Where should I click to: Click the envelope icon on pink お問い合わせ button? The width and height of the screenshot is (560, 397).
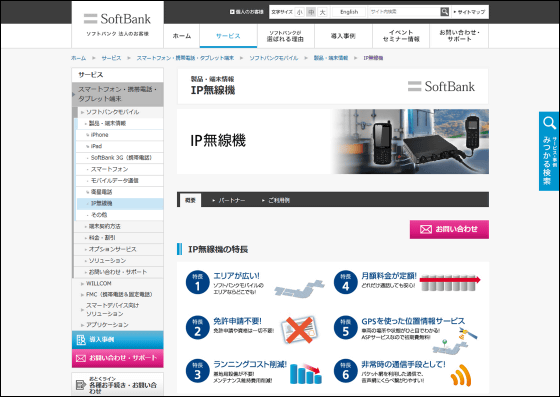click(426, 229)
